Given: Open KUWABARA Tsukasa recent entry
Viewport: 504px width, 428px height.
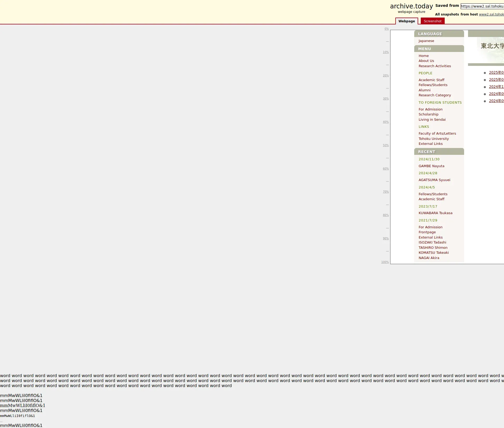Looking at the screenshot, I should [435, 213].
